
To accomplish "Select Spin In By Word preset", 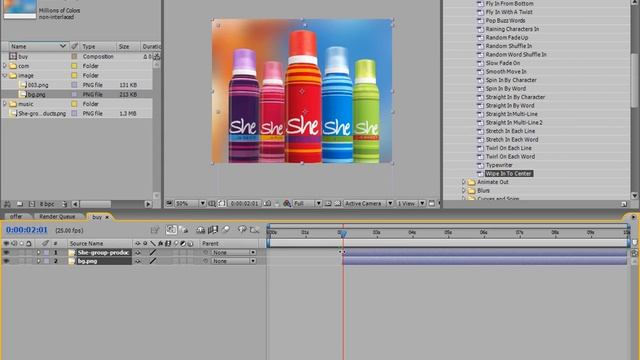I will coord(506,89).
